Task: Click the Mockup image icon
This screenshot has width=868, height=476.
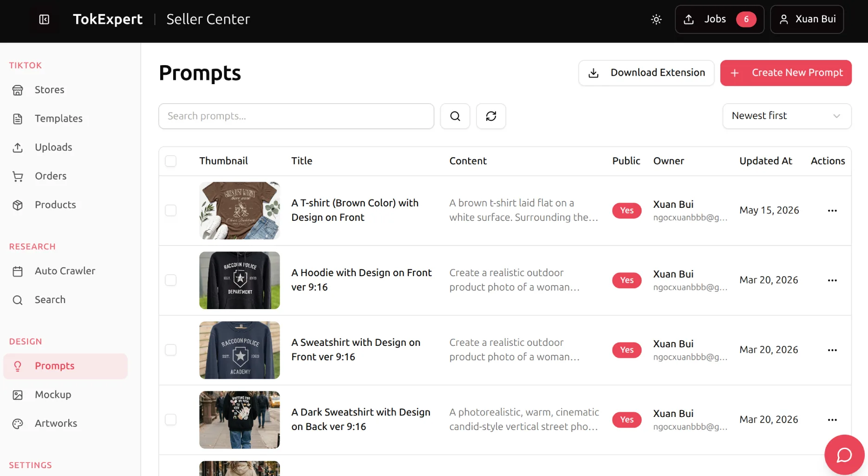Action: pyautogui.click(x=18, y=395)
